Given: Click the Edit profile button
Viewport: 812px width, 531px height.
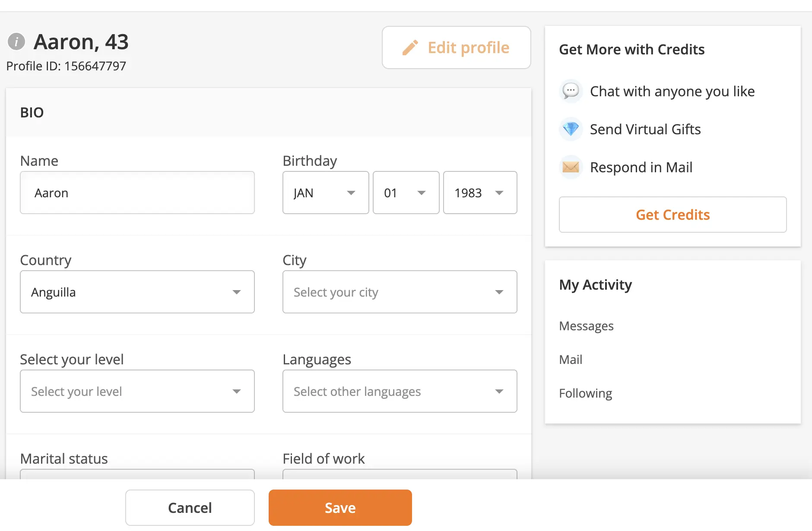Looking at the screenshot, I should click(456, 47).
